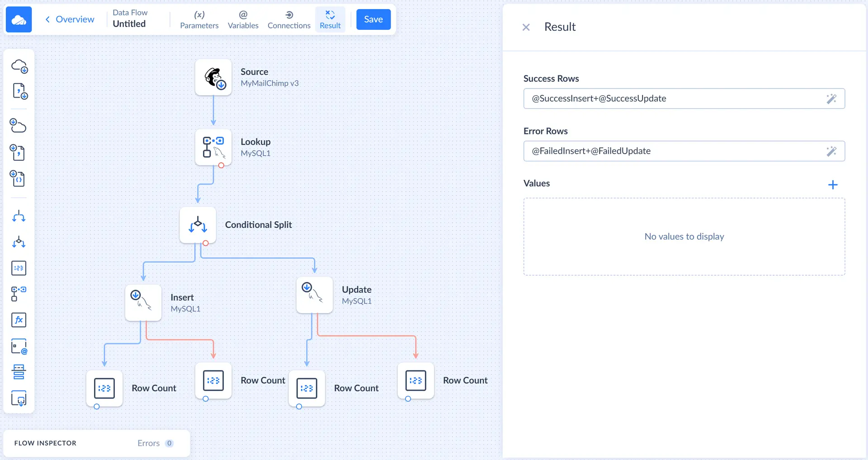Select the CSV source file component
Viewport: 868px width, 460px height.
click(x=19, y=91)
